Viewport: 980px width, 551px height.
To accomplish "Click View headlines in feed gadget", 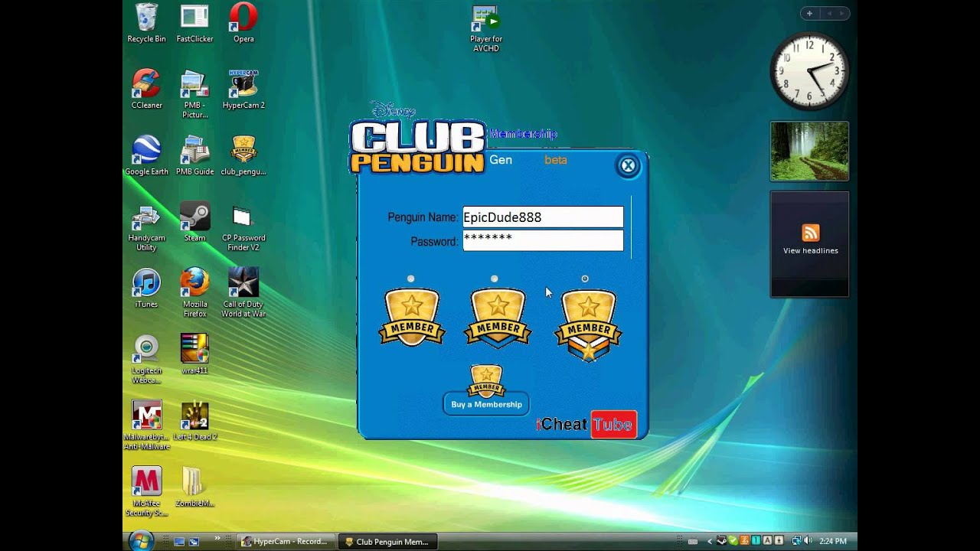I will pyautogui.click(x=810, y=250).
